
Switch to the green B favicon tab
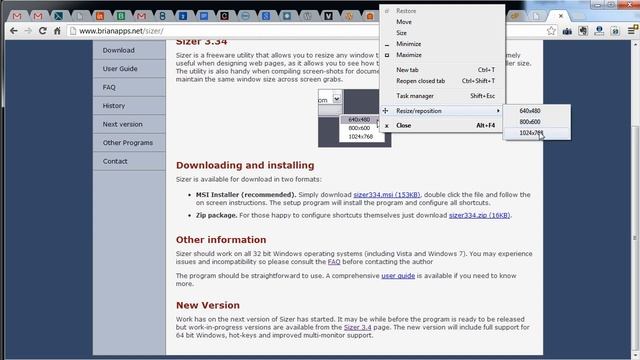pos(121,16)
